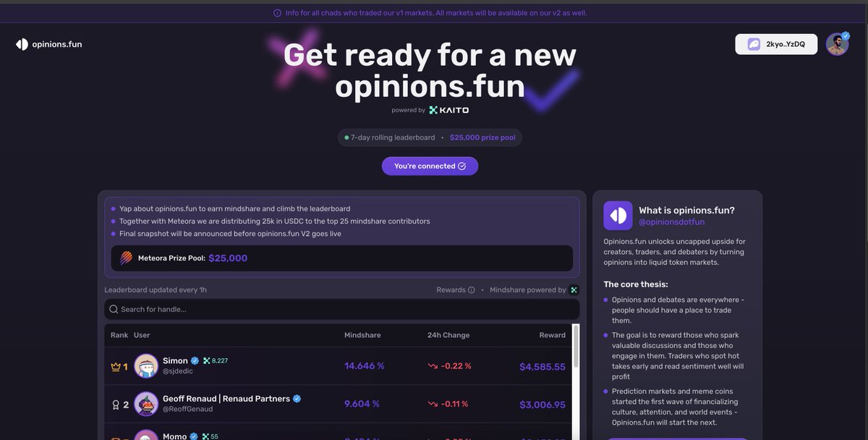Click the Meteora Prize Pool $25,000 amount
This screenshot has width=868, height=440.
228,258
